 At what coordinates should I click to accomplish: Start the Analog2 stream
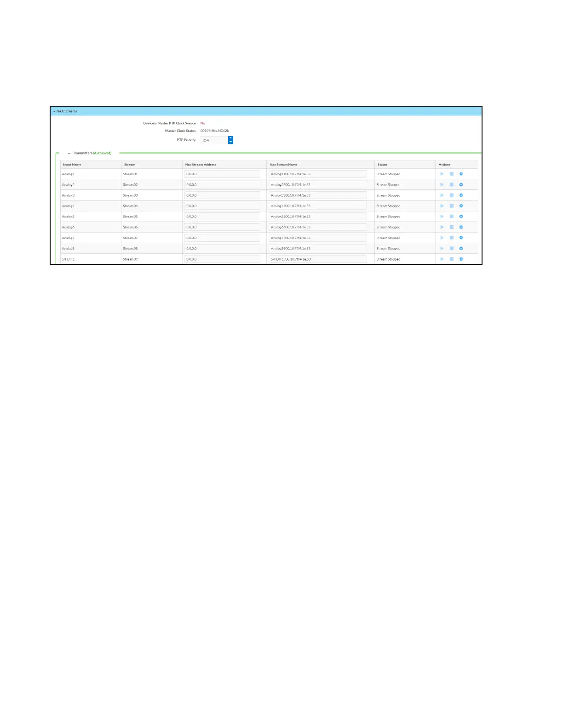(x=442, y=185)
